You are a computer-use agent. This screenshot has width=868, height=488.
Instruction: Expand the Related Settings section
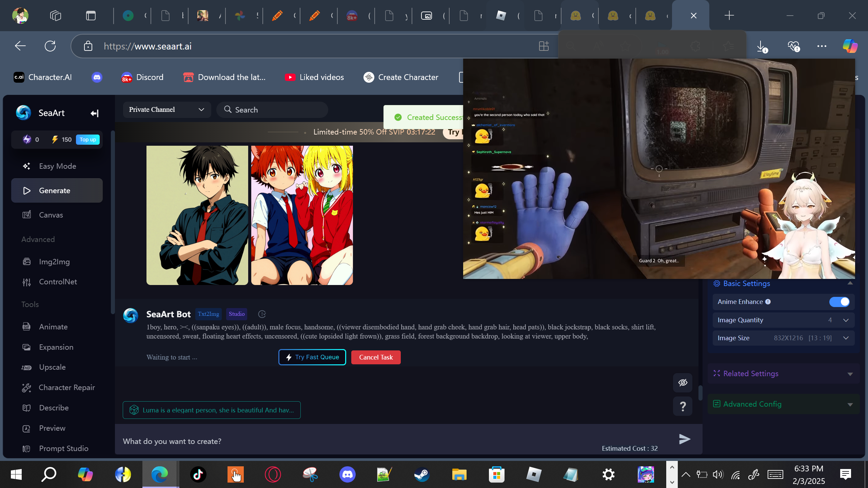tap(850, 374)
